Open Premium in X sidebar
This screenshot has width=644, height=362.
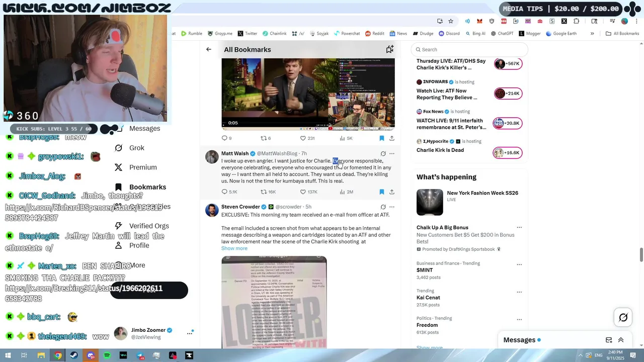point(136,167)
